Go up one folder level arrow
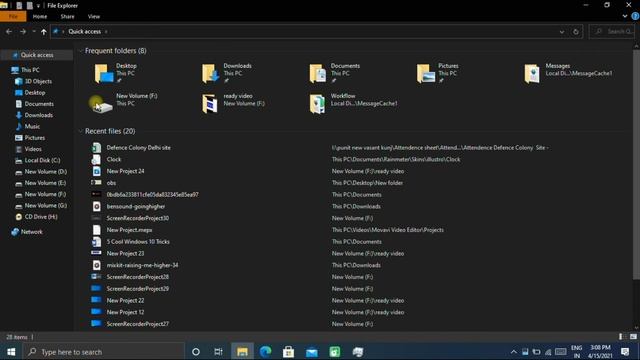The height and width of the screenshot is (360, 640). tap(44, 31)
